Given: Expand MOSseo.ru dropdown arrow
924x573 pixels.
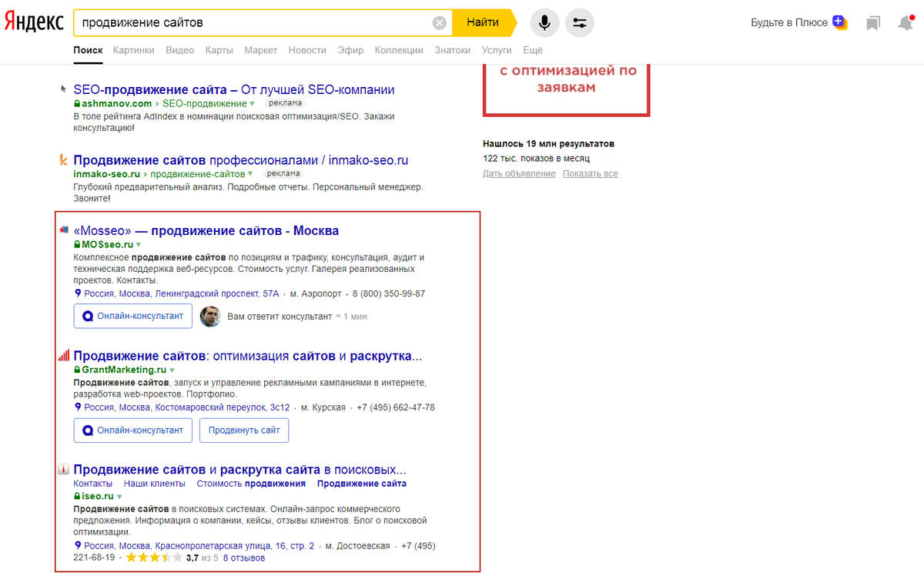Looking at the screenshot, I should (x=139, y=245).
